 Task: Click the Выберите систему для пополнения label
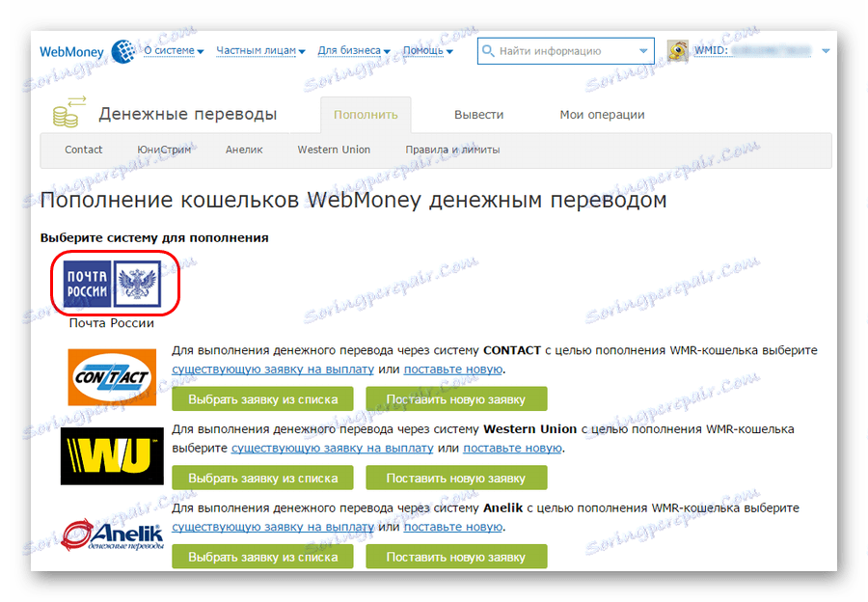click(154, 237)
